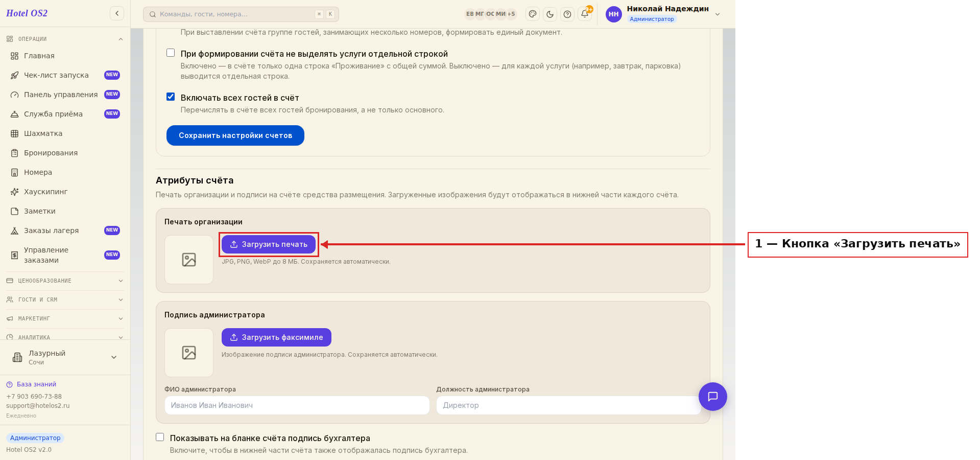
Task: Click the sparkle icon for Хаускипинг
Action: (x=15, y=192)
